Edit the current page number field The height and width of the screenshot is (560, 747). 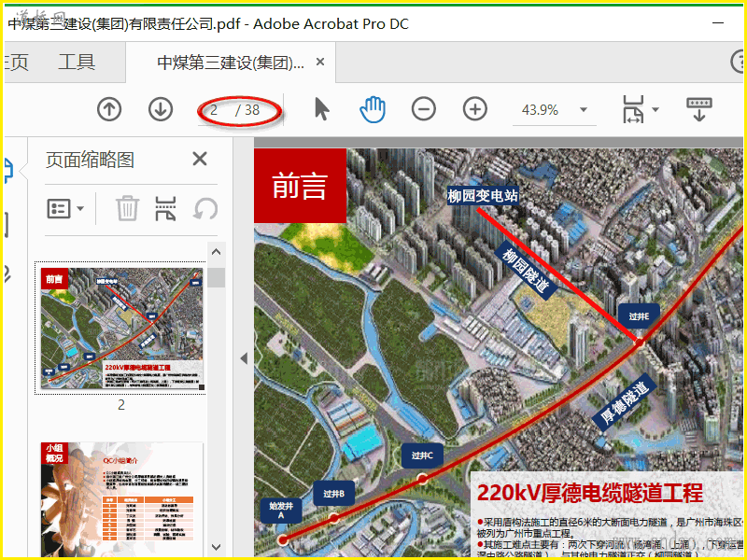pyautogui.click(x=214, y=110)
